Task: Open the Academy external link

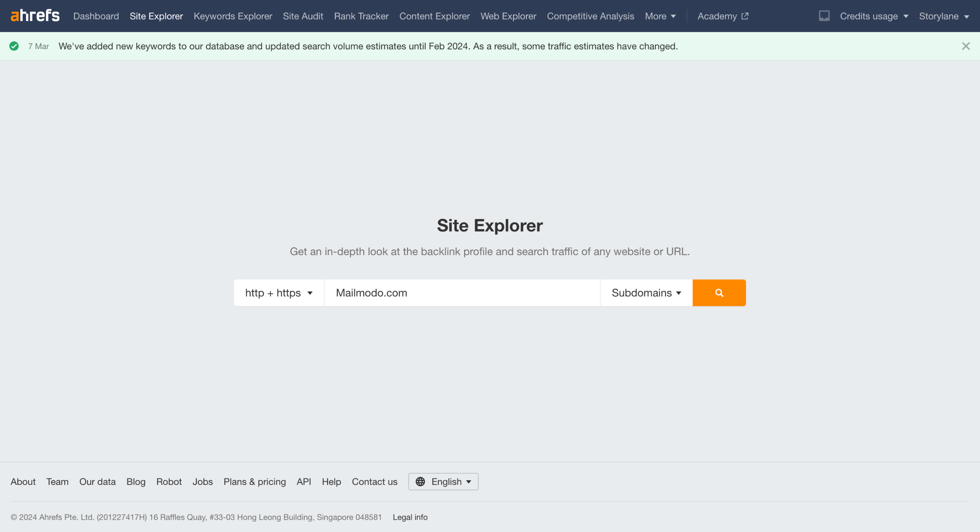Action: point(723,16)
